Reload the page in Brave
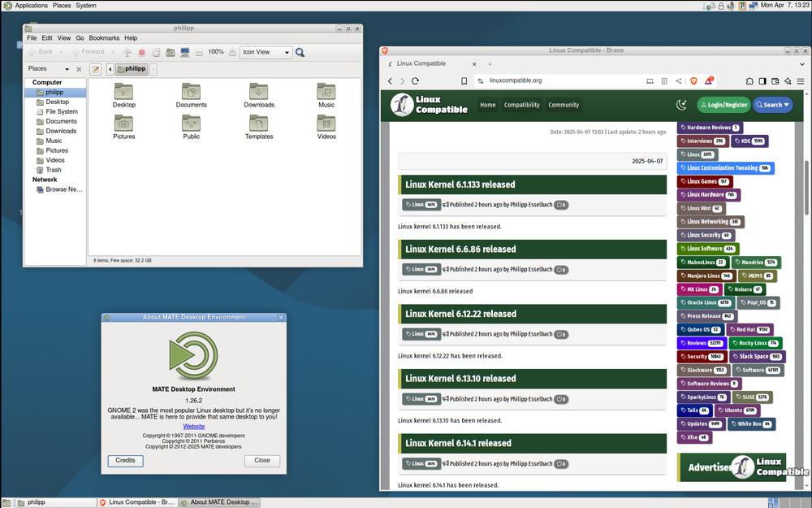812x508 pixels. [x=415, y=80]
